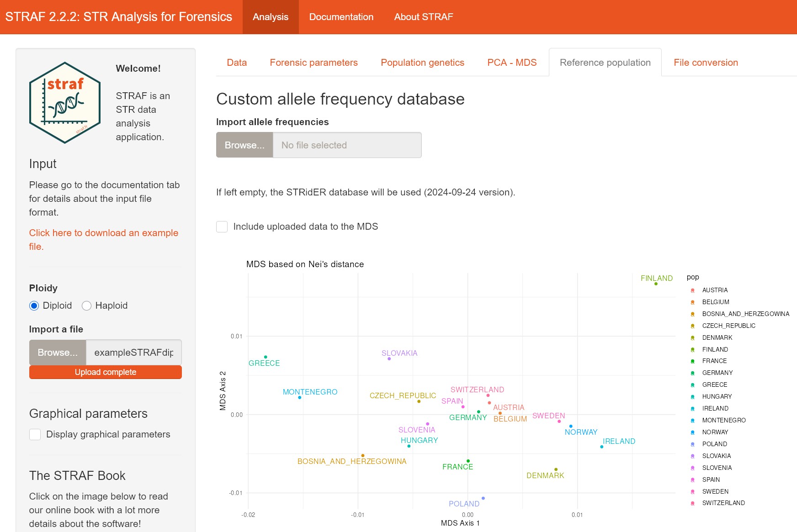The image size is (797, 532).
Task: Select the Diploid ploidy option
Action: pos(34,306)
